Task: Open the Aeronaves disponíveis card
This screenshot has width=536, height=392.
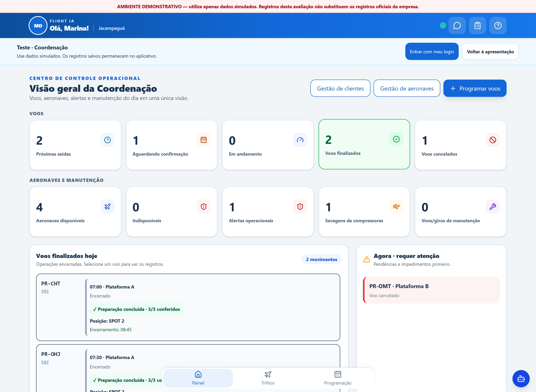Action: click(x=75, y=212)
